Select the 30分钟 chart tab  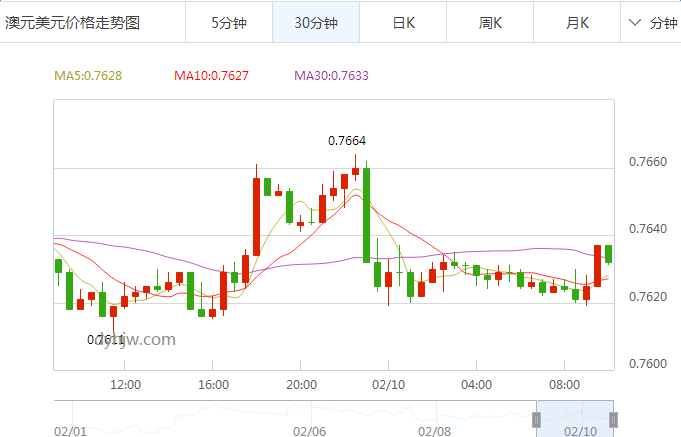316,23
